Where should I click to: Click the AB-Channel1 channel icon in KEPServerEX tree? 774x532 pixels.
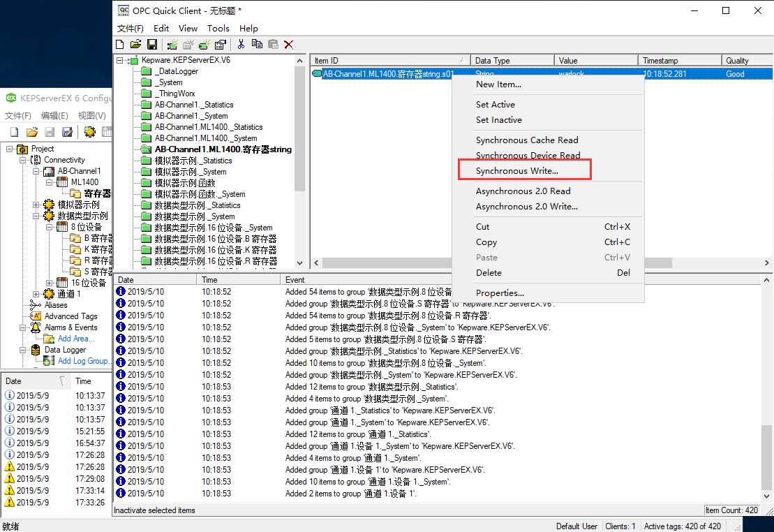48,172
